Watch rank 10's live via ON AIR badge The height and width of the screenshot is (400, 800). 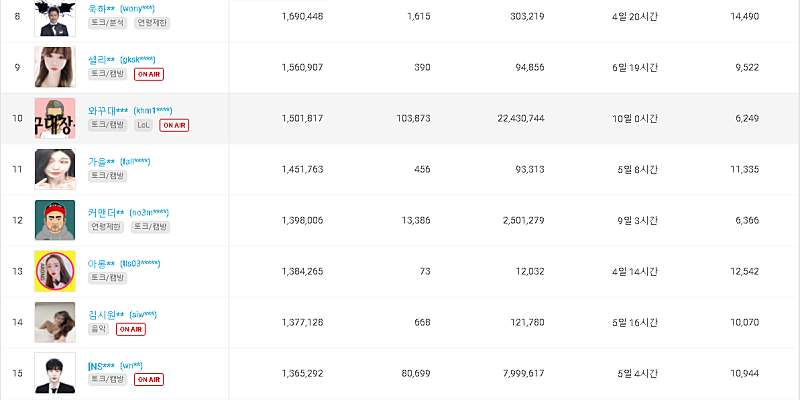click(x=174, y=125)
